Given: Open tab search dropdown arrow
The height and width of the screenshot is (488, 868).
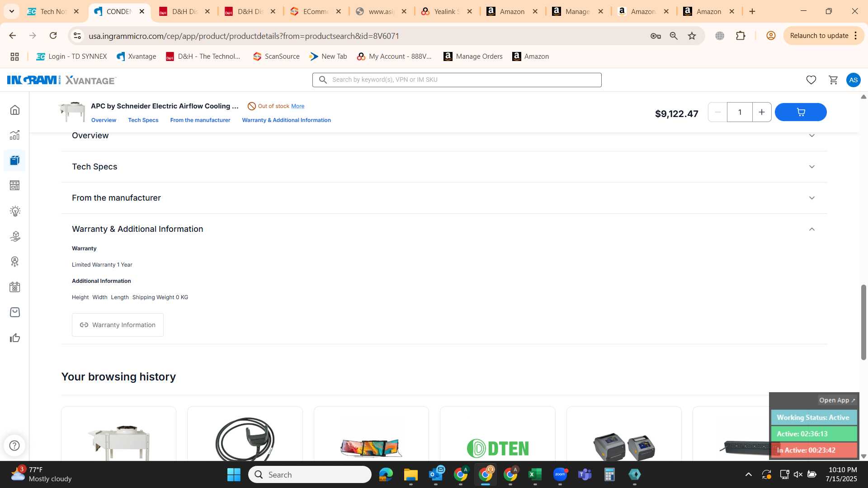Looking at the screenshot, I should pyautogui.click(x=11, y=11).
